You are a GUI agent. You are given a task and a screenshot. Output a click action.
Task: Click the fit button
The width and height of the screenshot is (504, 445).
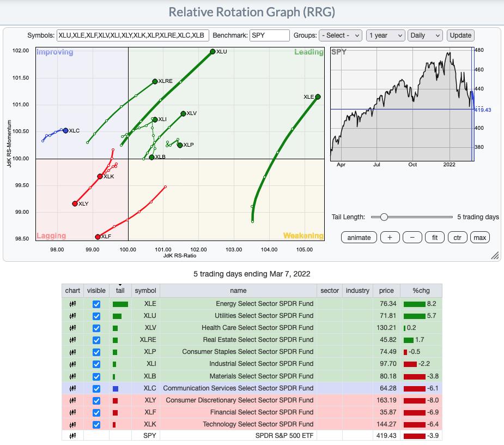point(435,237)
